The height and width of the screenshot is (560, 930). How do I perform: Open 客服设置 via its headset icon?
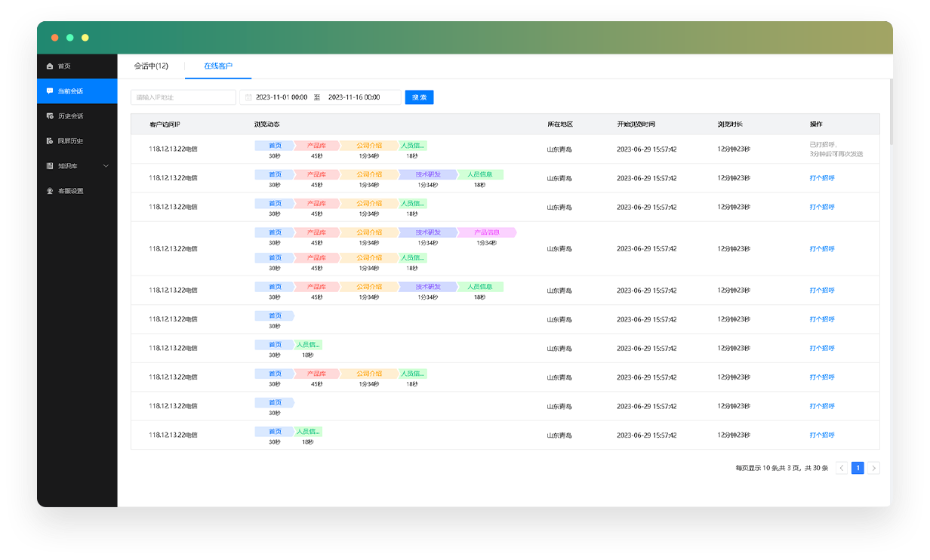(50, 191)
